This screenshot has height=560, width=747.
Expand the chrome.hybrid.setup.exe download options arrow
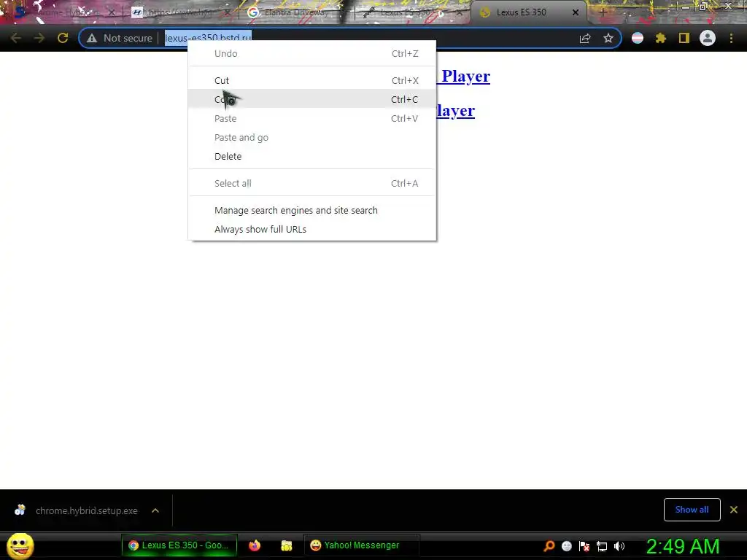[x=155, y=510]
